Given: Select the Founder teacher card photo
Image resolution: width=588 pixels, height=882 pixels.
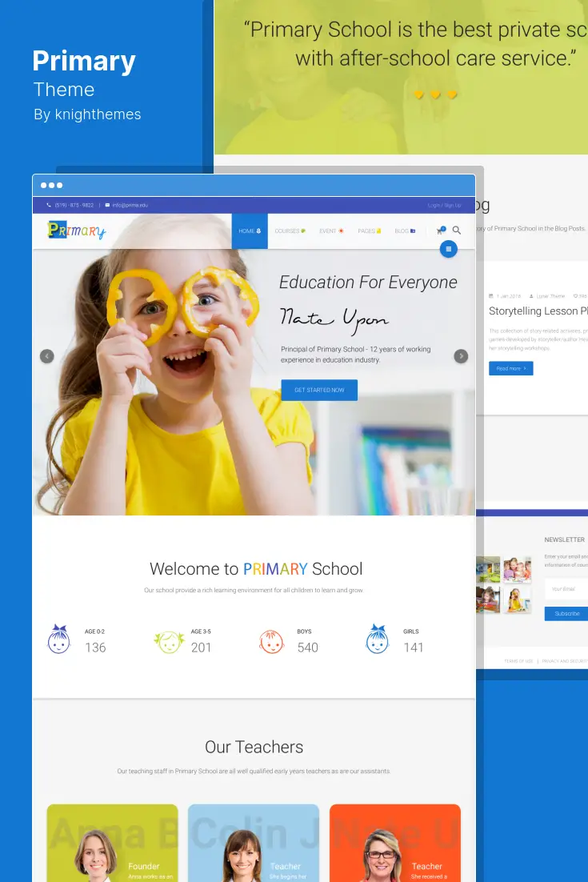Looking at the screenshot, I should [95, 856].
